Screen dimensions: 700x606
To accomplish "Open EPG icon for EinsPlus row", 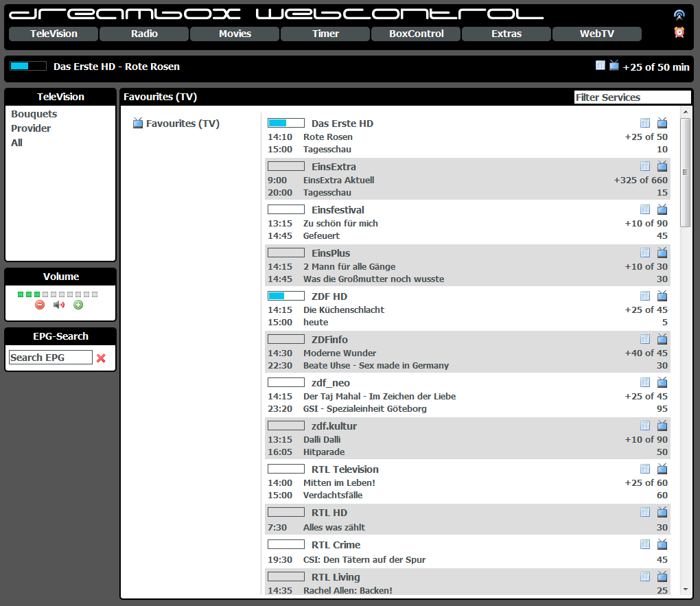I will pos(645,253).
